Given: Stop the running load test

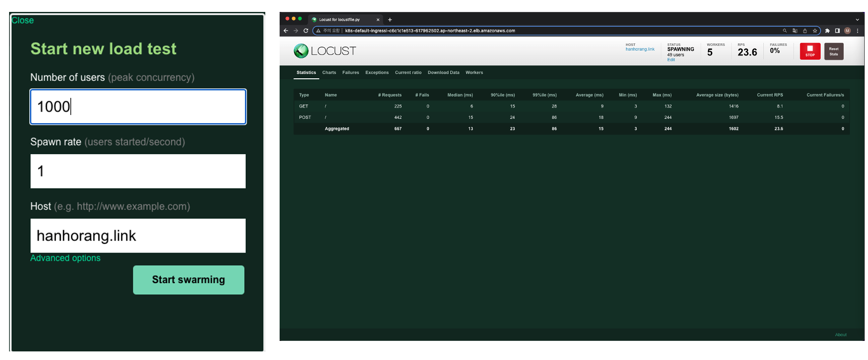Looking at the screenshot, I should pyautogui.click(x=810, y=51).
